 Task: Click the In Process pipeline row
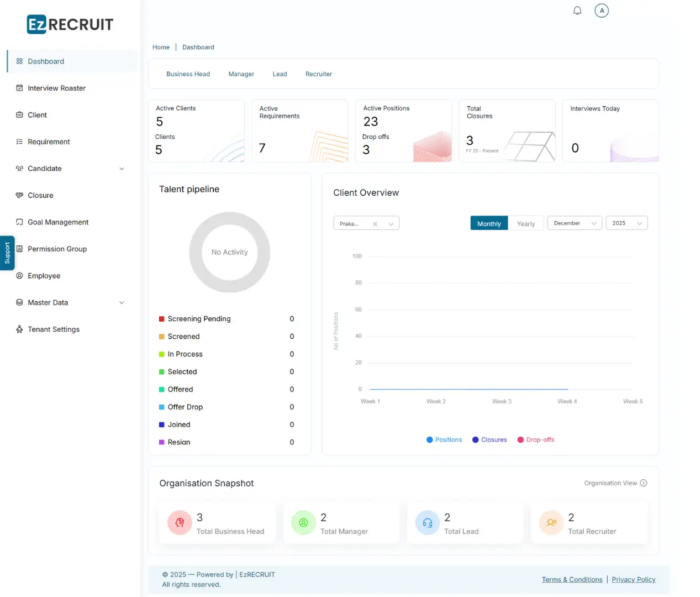tap(227, 354)
